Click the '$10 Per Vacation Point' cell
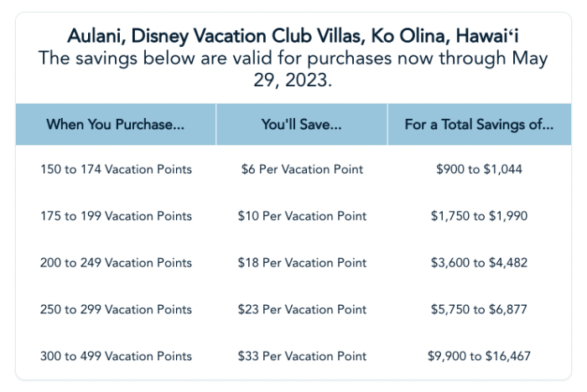Image resolution: width=587 pixels, height=392 pixels. click(302, 216)
